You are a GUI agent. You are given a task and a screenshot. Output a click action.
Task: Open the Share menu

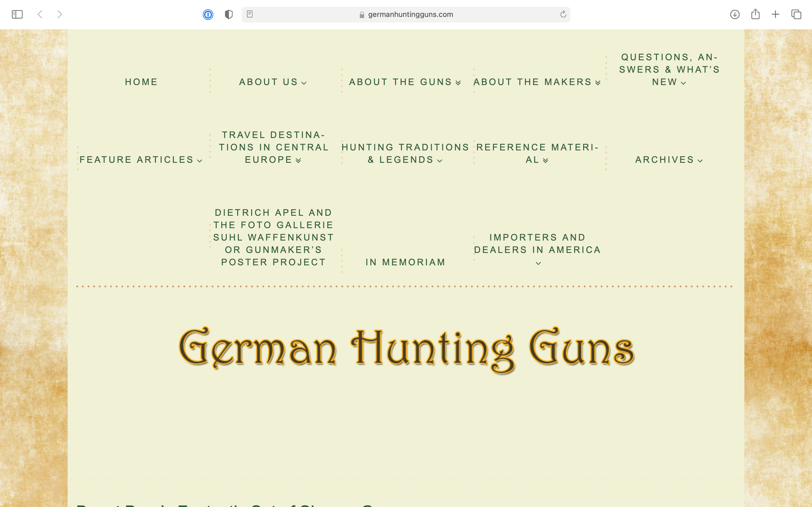pos(755,14)
